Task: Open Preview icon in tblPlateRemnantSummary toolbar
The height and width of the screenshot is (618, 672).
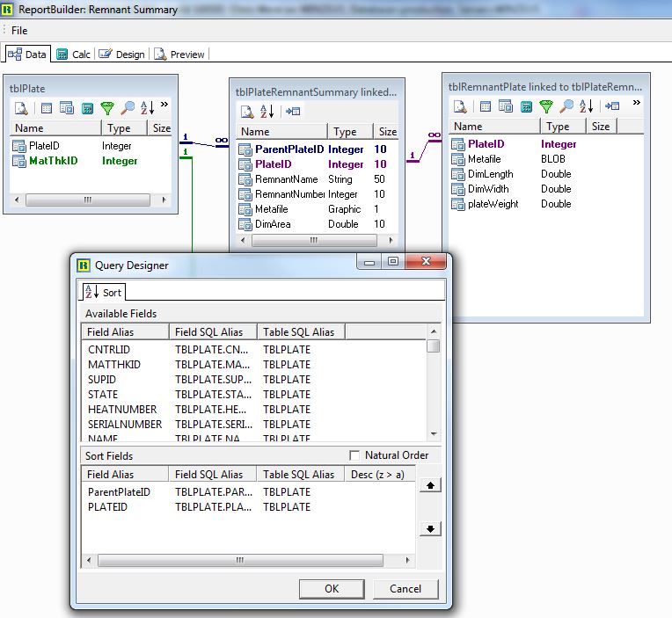Action: (247, 112)
